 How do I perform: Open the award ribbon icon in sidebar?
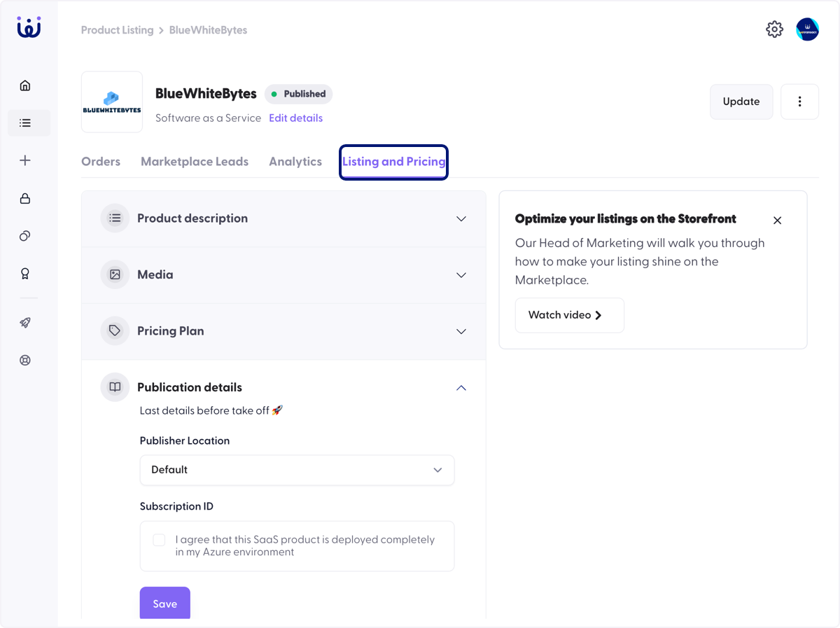25,274
